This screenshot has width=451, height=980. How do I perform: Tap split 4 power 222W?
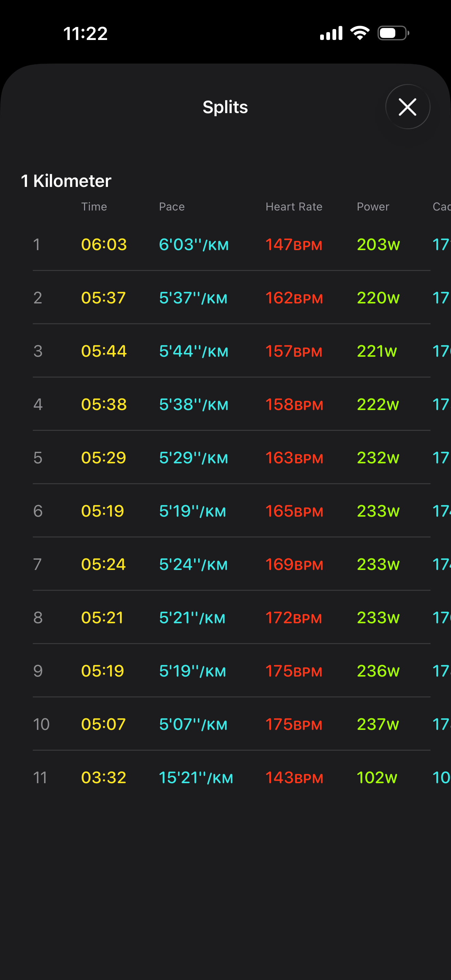pos(378,404)
